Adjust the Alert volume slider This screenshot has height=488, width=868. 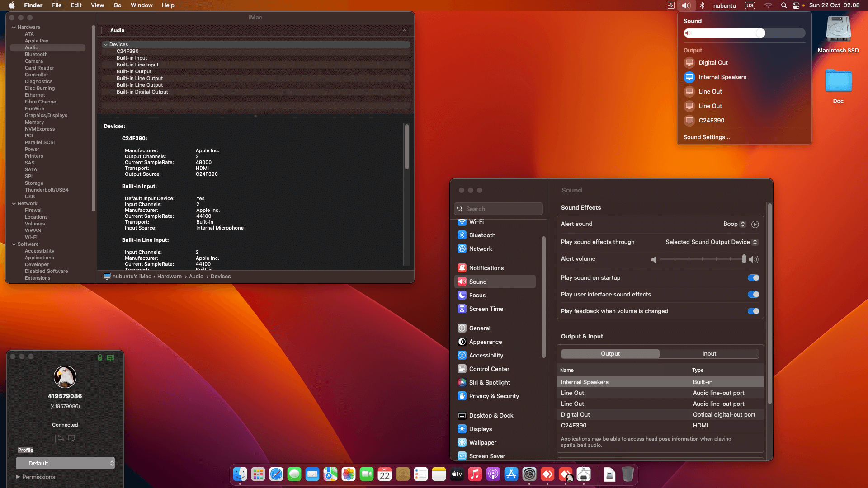[x=702, y=259]
